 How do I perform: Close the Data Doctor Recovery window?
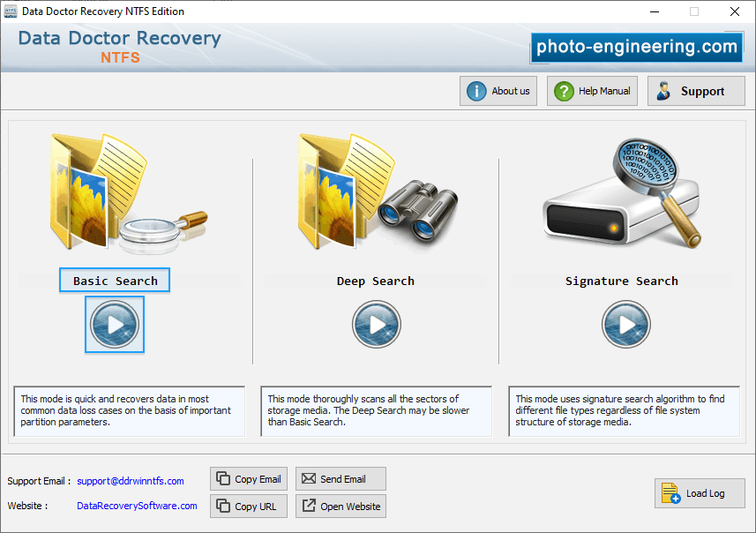tap(734, 11)
